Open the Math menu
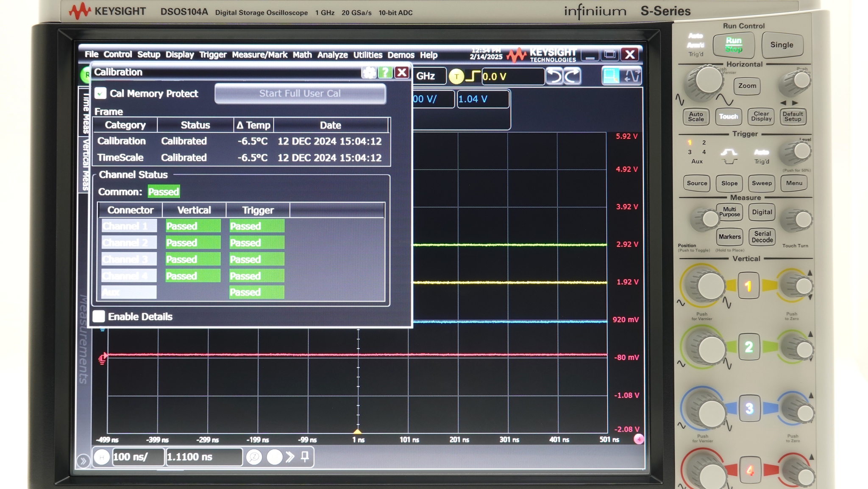 302,55
